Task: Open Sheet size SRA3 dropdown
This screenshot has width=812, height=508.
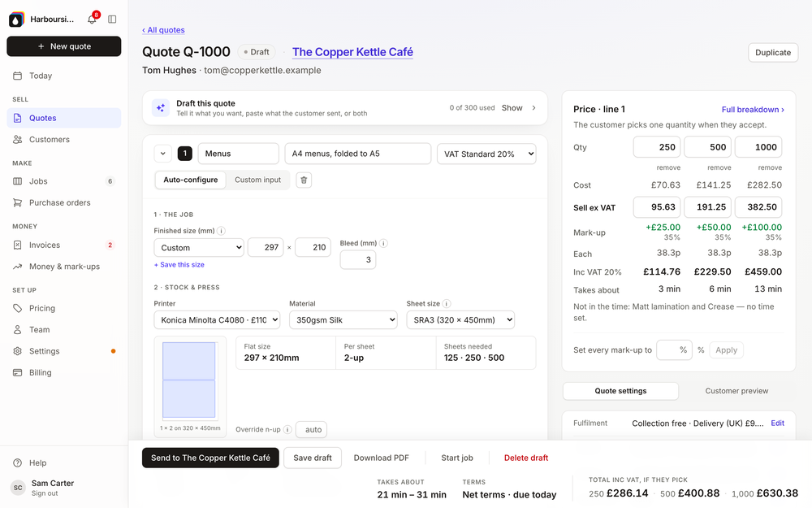Action: (x=460, y=319)
